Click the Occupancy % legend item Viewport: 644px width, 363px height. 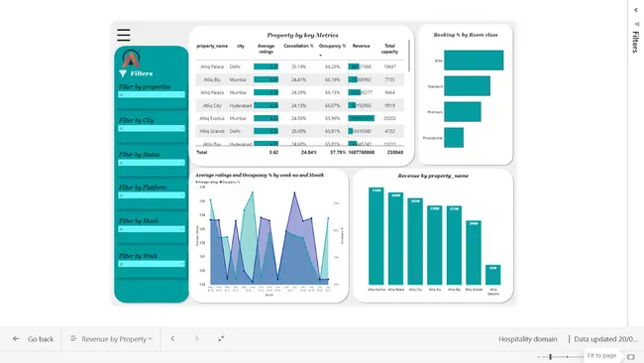point(230,181)
